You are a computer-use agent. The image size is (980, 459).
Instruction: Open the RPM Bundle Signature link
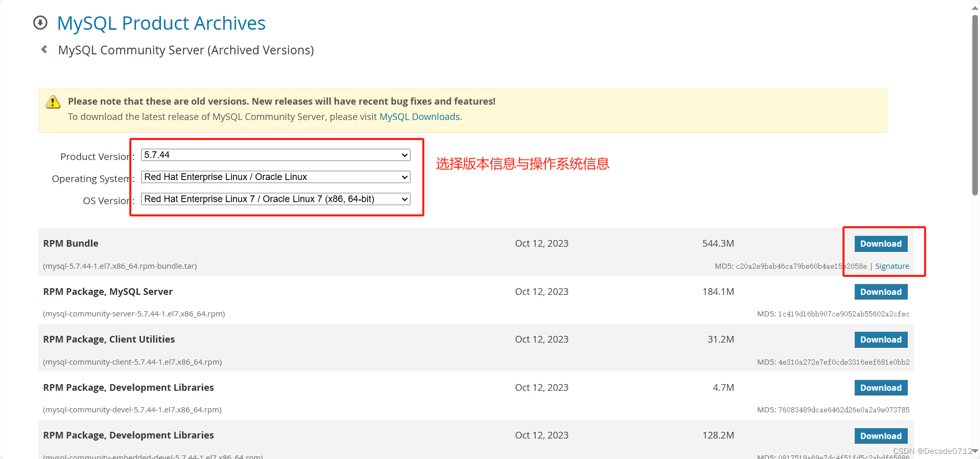click(x=892, y=266)
